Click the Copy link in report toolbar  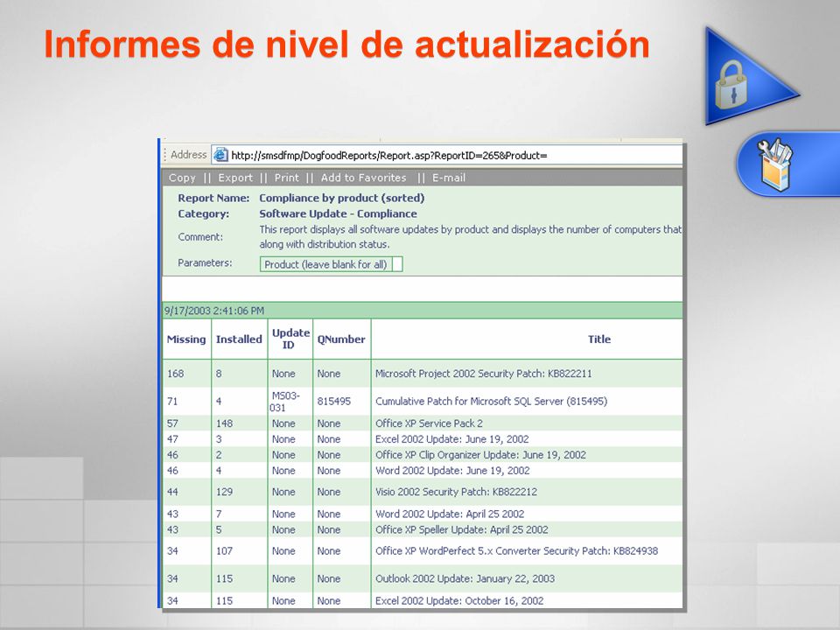pyautogui.click(x=182, y=178)
